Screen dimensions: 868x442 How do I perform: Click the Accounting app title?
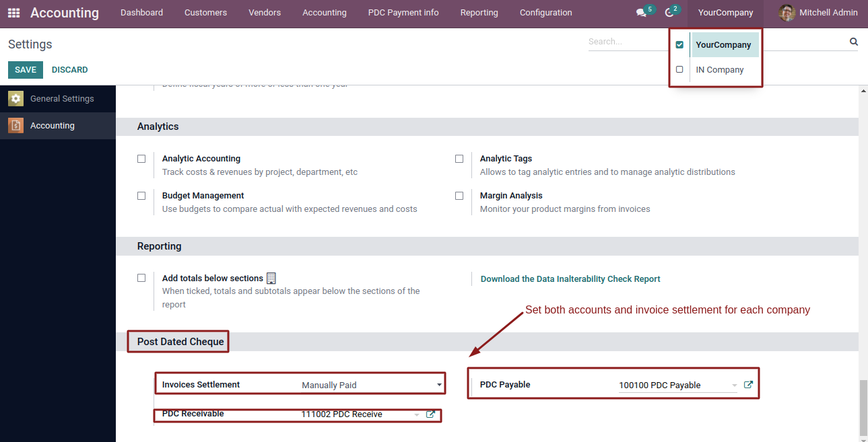click(65, 13)
